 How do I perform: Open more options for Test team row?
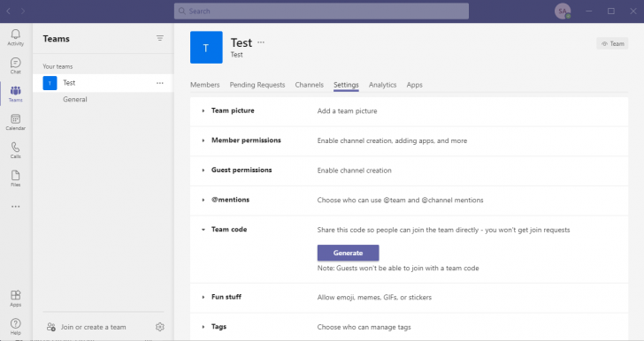(160, 83)
